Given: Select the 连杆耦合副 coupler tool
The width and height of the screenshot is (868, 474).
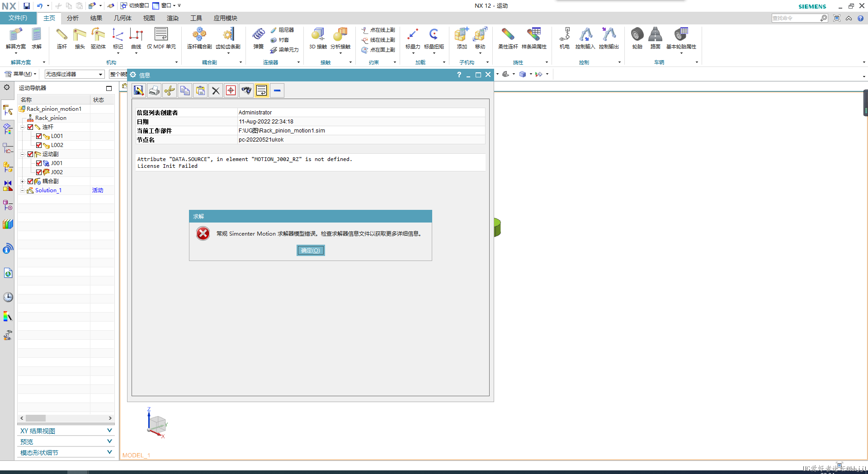Looking at the screenshot, I should [x=199, y=38].
